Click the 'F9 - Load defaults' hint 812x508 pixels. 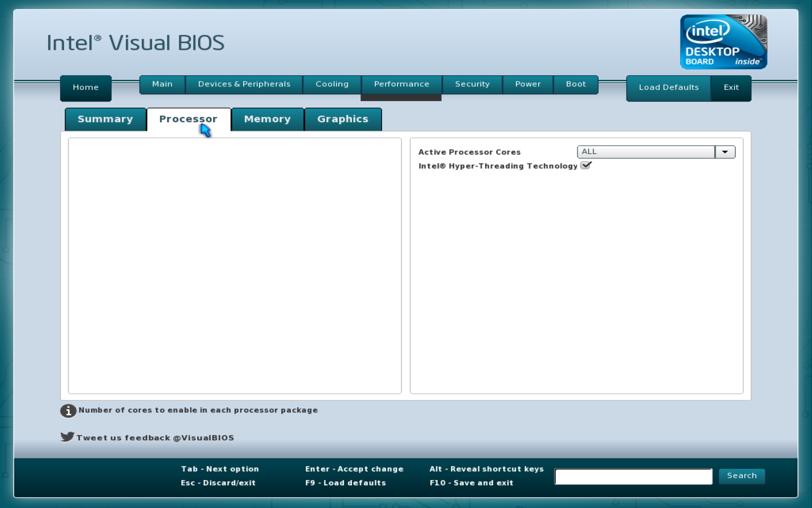coord(346,483)
